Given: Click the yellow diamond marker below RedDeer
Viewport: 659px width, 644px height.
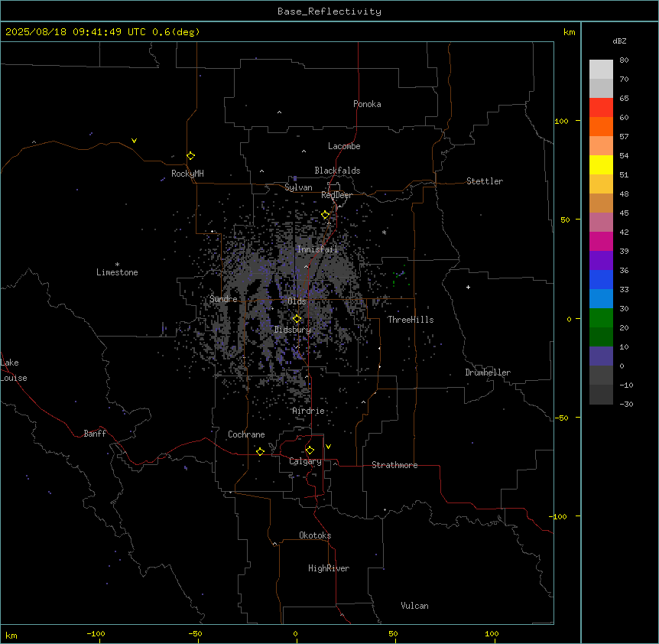Looking at the screenshot, I should click(326, 215).
